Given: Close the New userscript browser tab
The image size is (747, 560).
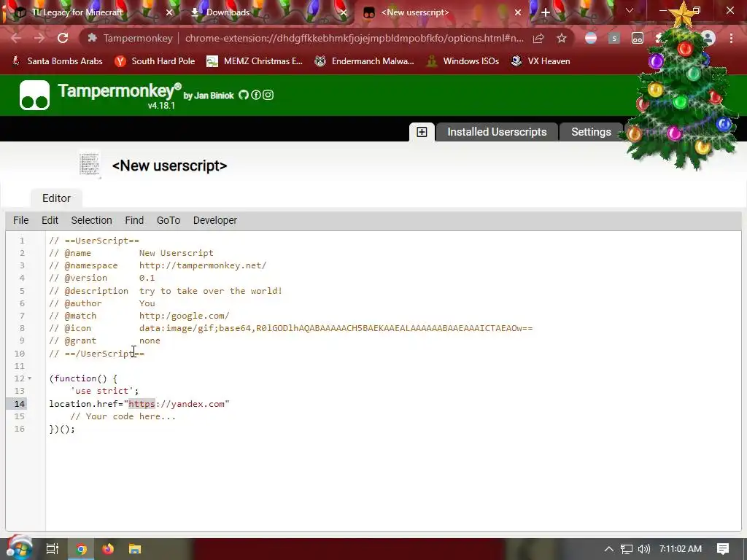Looking at the screenshot, I should (518, 12).
